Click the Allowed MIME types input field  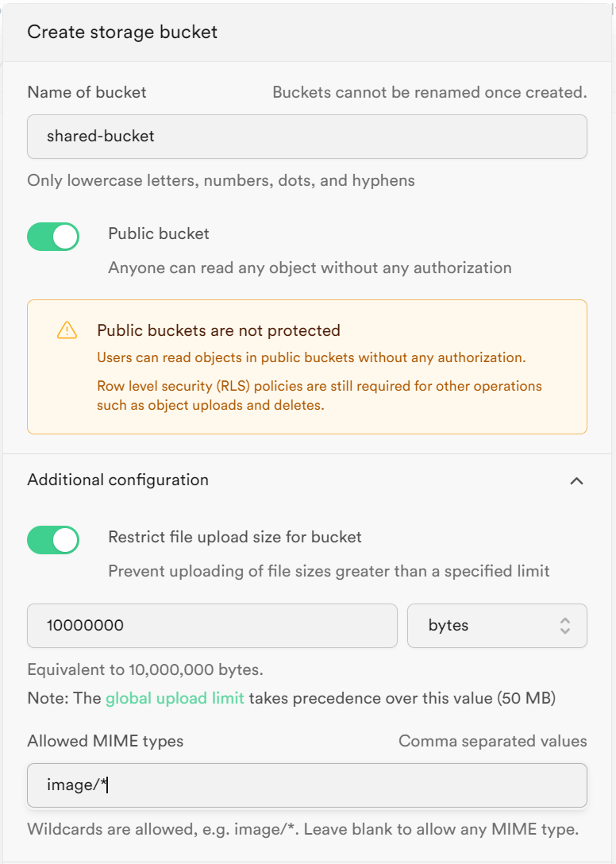tap(306, 785)
